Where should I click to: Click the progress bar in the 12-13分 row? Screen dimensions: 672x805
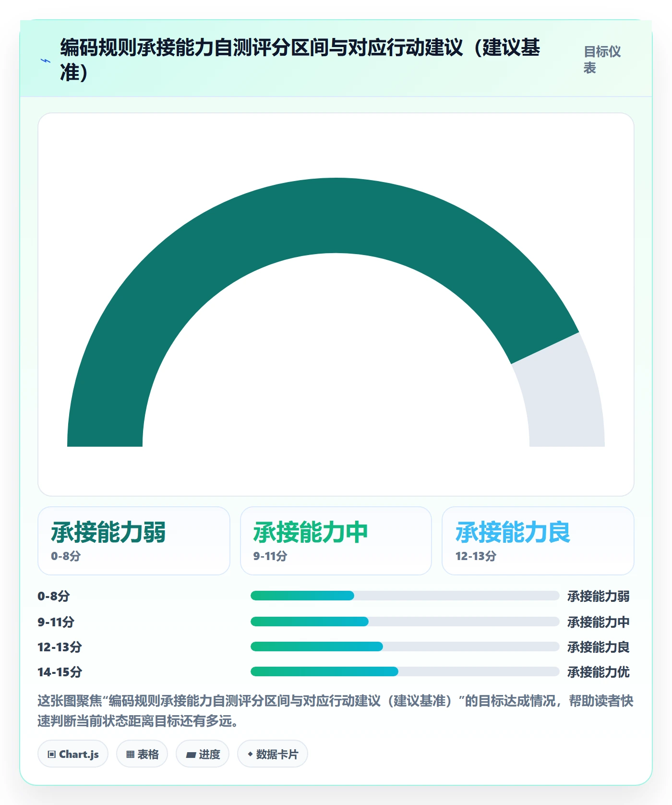[x=405, y=646]
